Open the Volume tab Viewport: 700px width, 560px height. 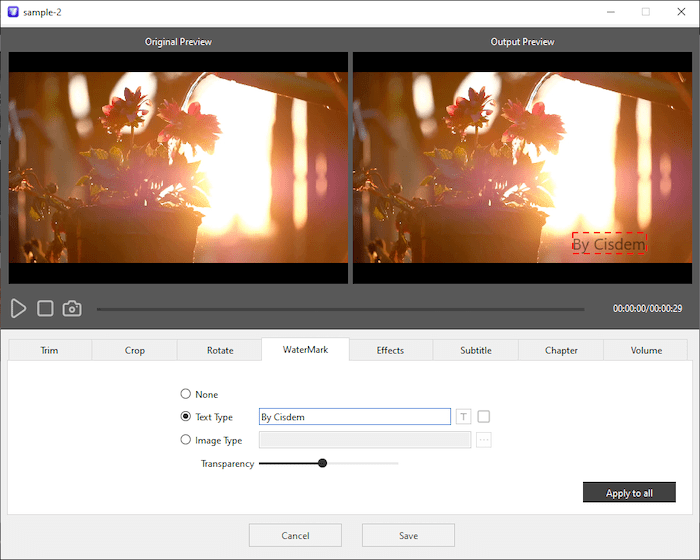click(646, 350)
